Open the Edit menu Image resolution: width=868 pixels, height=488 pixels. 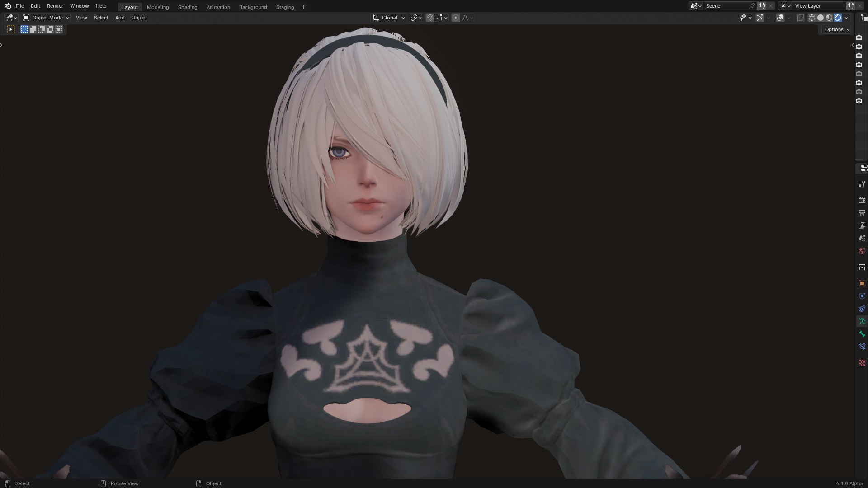coord(35,6)
